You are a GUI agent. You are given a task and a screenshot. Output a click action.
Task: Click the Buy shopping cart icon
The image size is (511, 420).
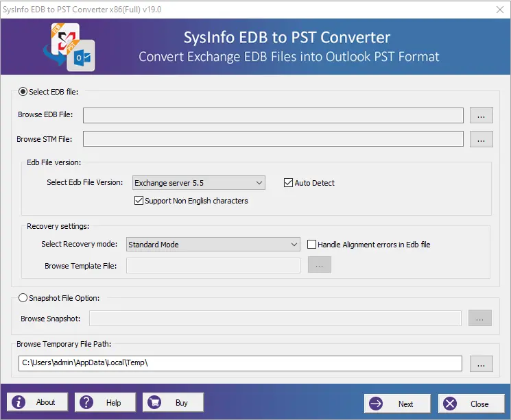tap(155, 402)
